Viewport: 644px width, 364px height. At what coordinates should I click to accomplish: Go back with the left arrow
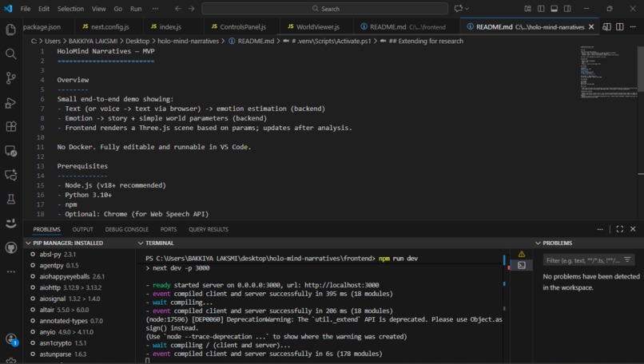[x=178, y=9]
